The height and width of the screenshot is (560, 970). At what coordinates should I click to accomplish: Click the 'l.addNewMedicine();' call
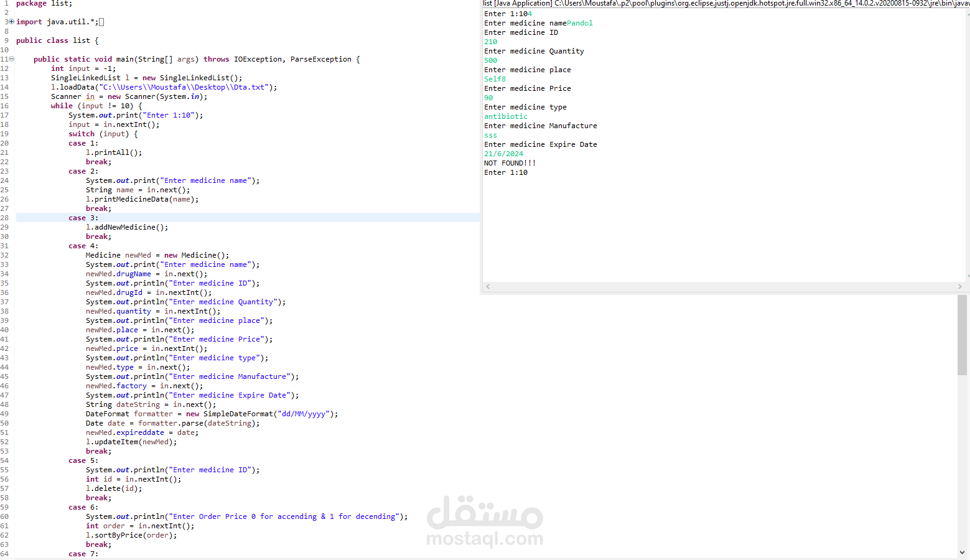click(x=127, y=227)
